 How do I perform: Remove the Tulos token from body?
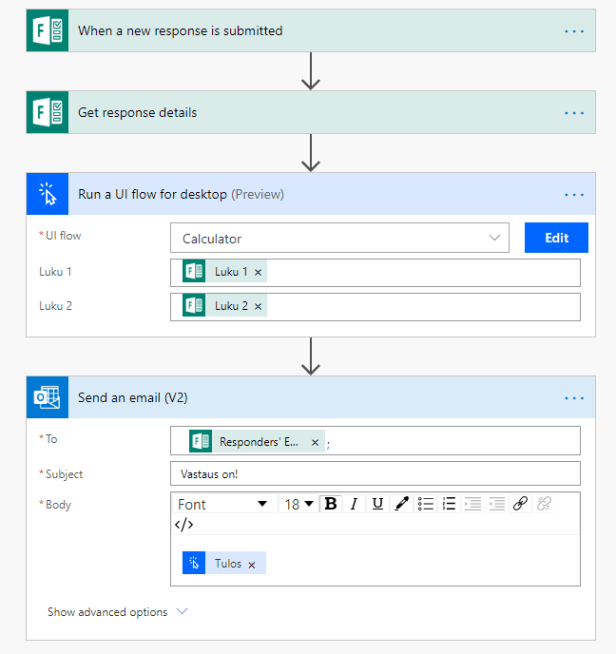(x=252, y=565)
